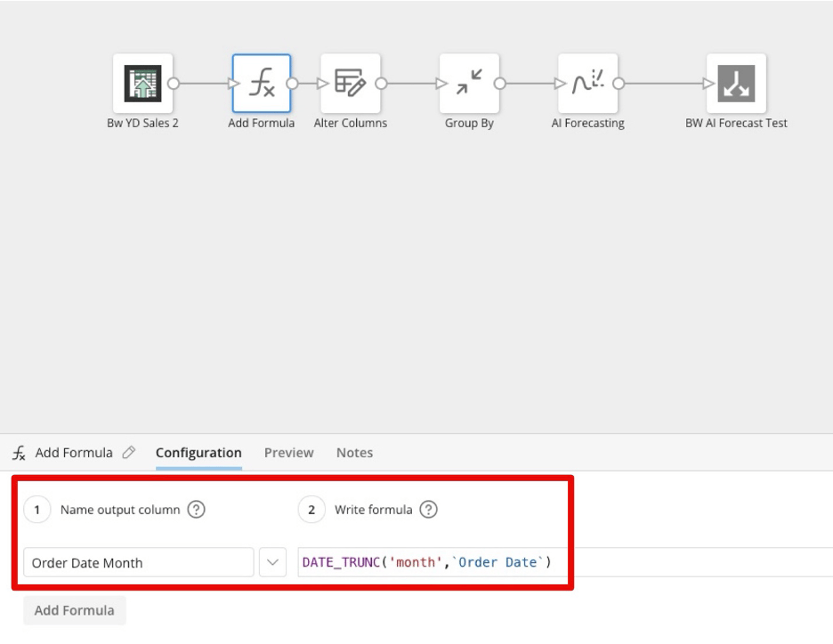Open the Notes tab

(354, 453)
